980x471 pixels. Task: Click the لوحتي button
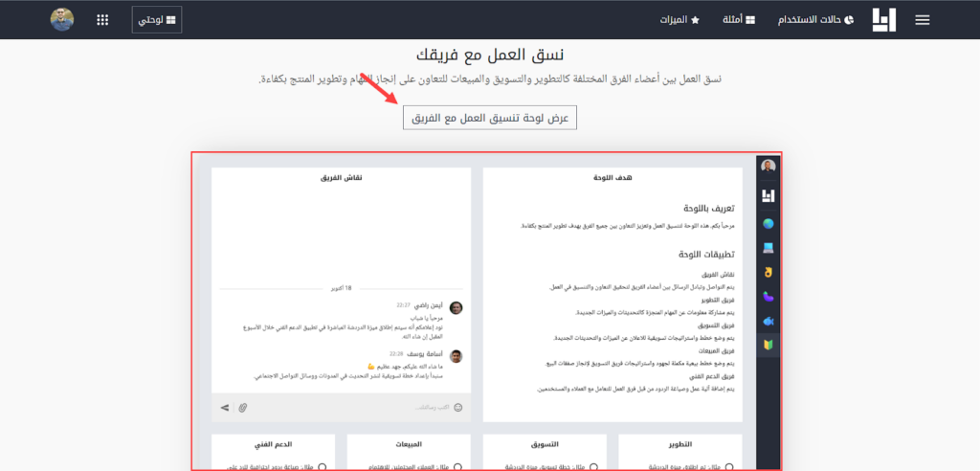(x=157, y=19)
